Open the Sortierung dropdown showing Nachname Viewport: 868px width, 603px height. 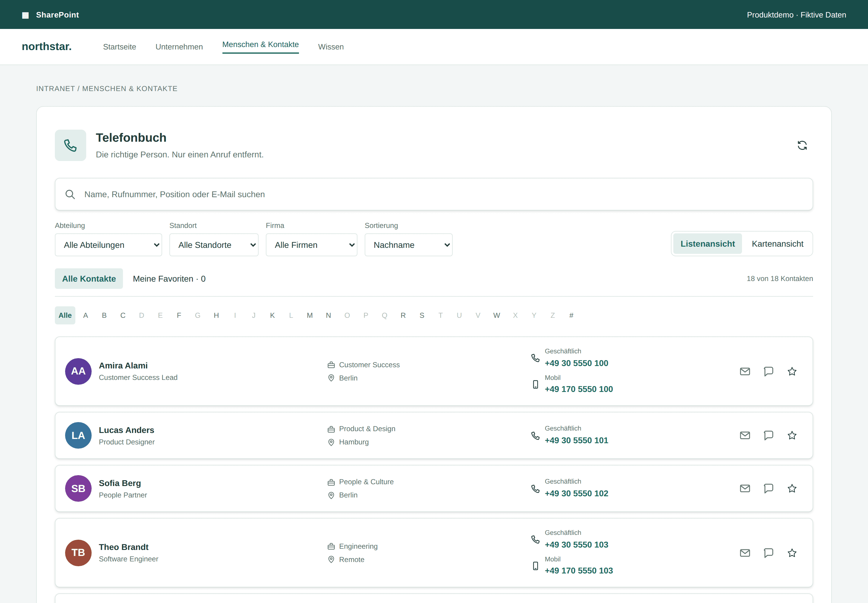(x=408, y=245)
